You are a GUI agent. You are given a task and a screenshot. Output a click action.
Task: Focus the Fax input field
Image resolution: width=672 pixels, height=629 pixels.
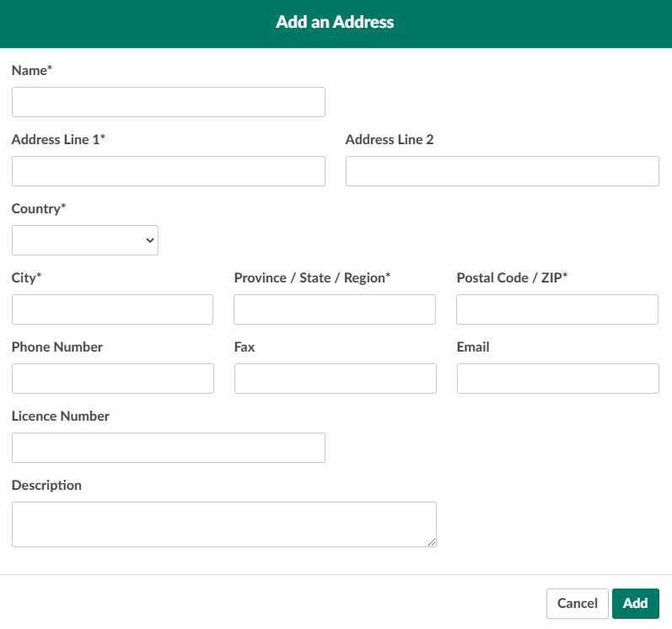335,379
